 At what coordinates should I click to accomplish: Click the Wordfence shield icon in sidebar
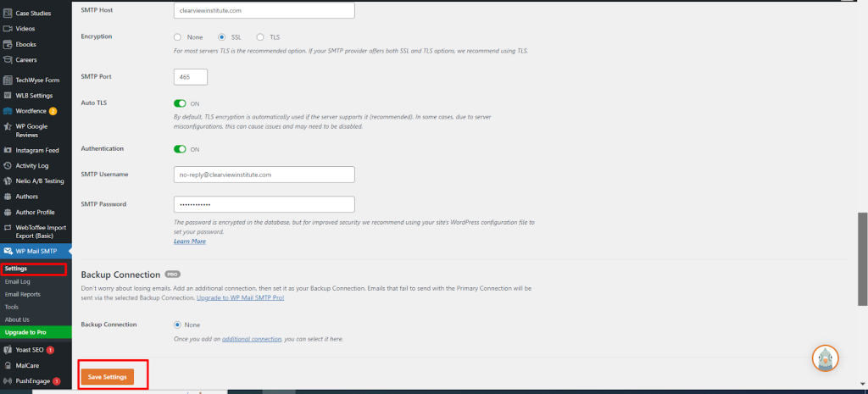(8, 111)
